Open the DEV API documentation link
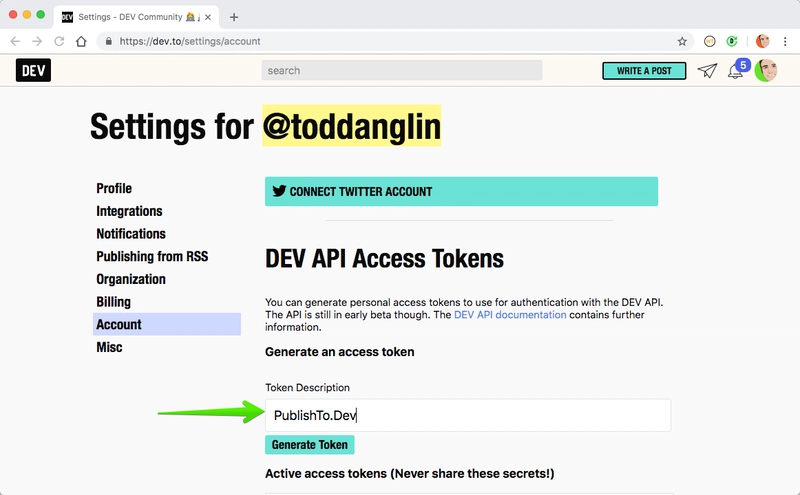This screenshot has height=495, width=800. 510,315
